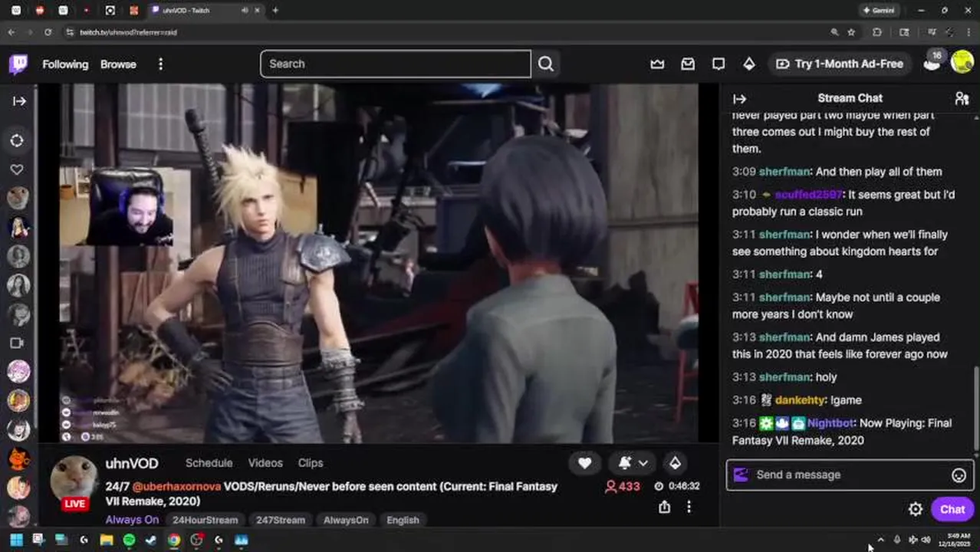Viewport: 980px width, 552px height.
Task: Open the Bits icon inside the message box
Action: pyautogui.click(x=740, y=475)
